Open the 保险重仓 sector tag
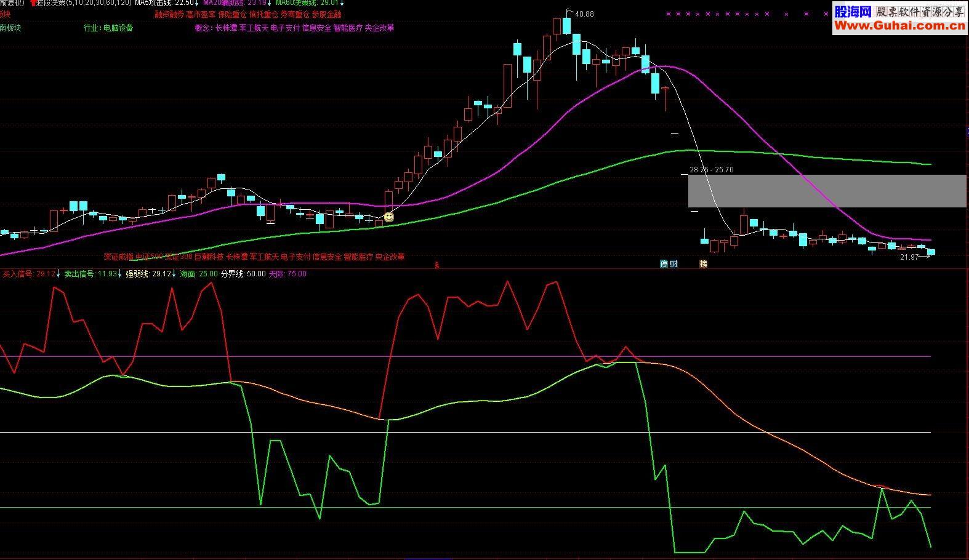Image resolution: width=969 pixels, height=560 pixels. 232,14
